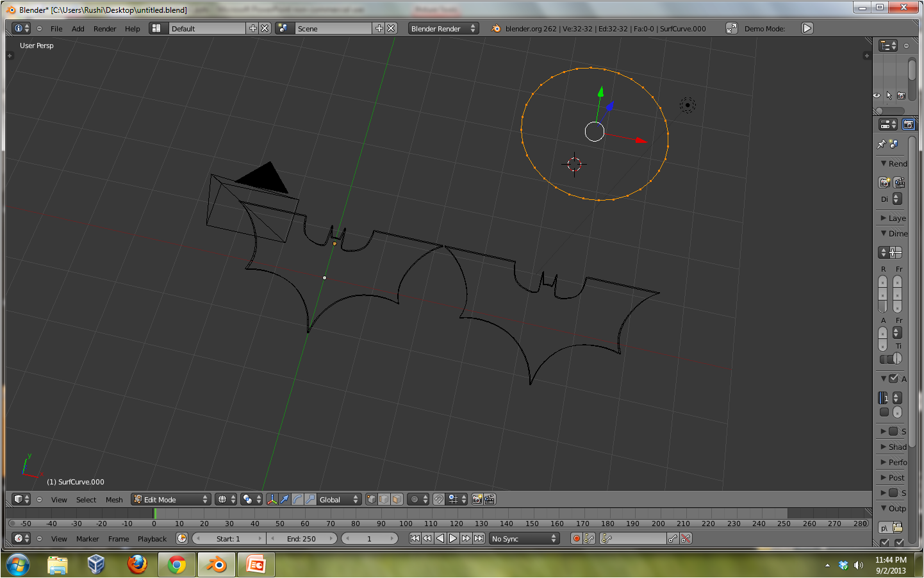Open the Edit Mode dropdown
The width and height of the screenshot is (924, 578).
pyautogui.click(x=170, y=499)
